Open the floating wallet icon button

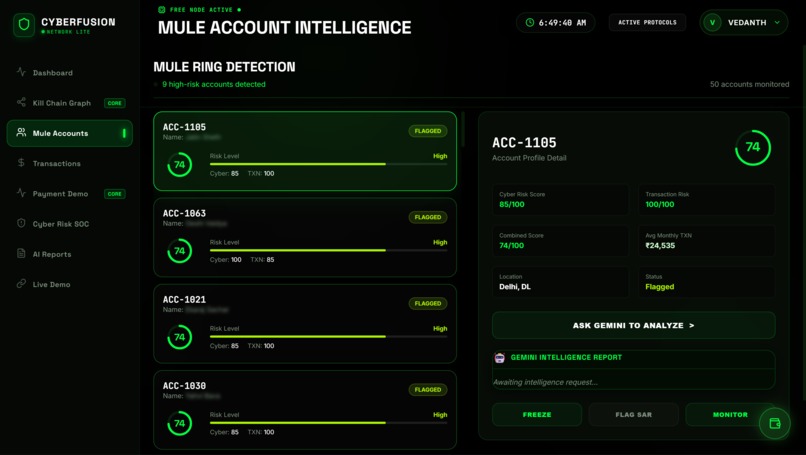pyautogui.click(x=775, y=423)
